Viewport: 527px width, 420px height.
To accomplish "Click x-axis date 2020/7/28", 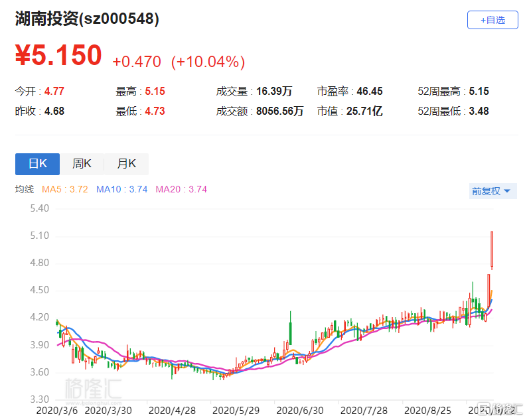I will point(364,411).
